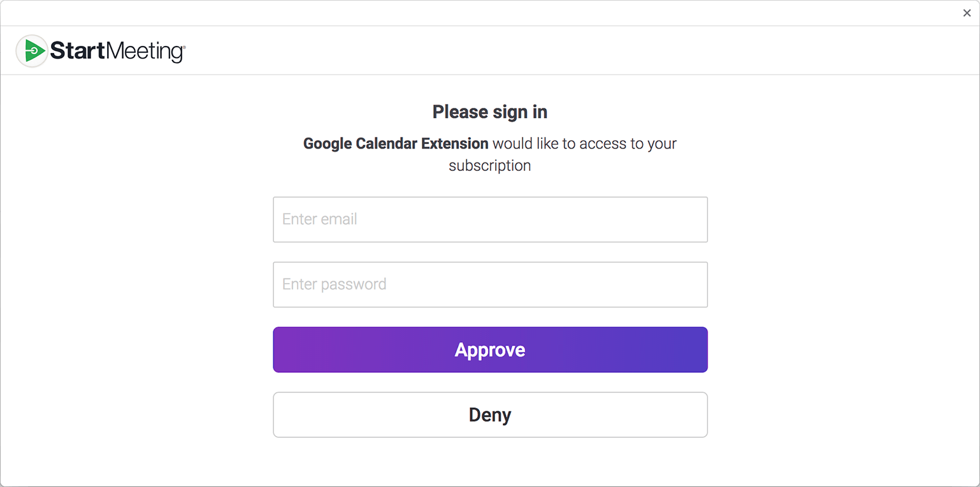Viewport: 980px width, 487px height.
Task: Click inside the Enter email field
Action: (x=489, y=219)
